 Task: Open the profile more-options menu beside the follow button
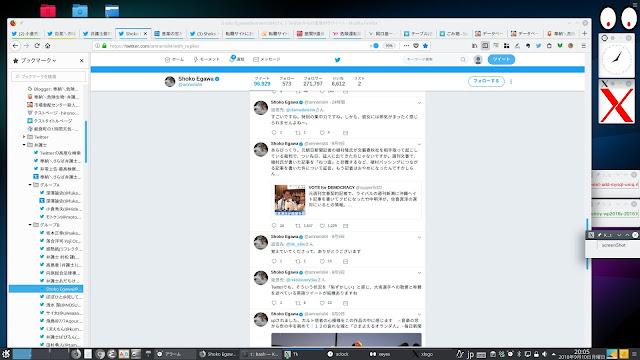tap(511, 82)
